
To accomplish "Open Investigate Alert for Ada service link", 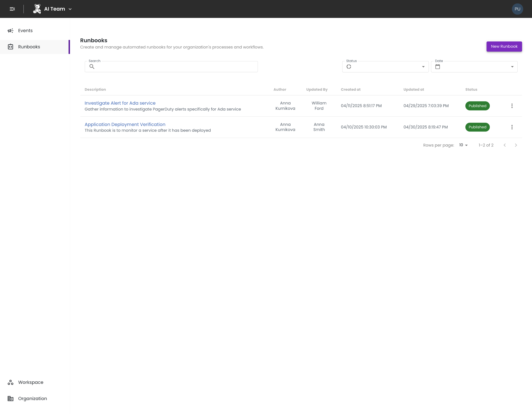I will pyautogui.click(x=120, y=103).
